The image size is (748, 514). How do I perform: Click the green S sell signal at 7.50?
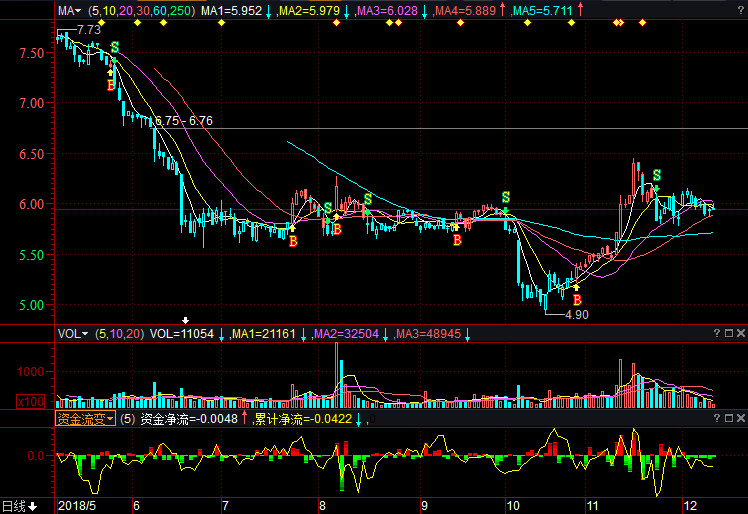114,47
